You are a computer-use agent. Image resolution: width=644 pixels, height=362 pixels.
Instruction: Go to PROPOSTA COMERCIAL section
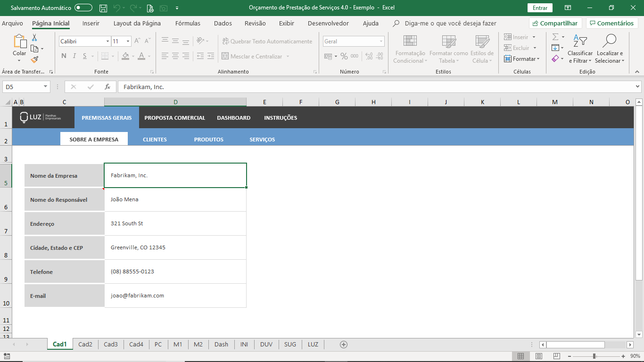[x=175, y=118]
